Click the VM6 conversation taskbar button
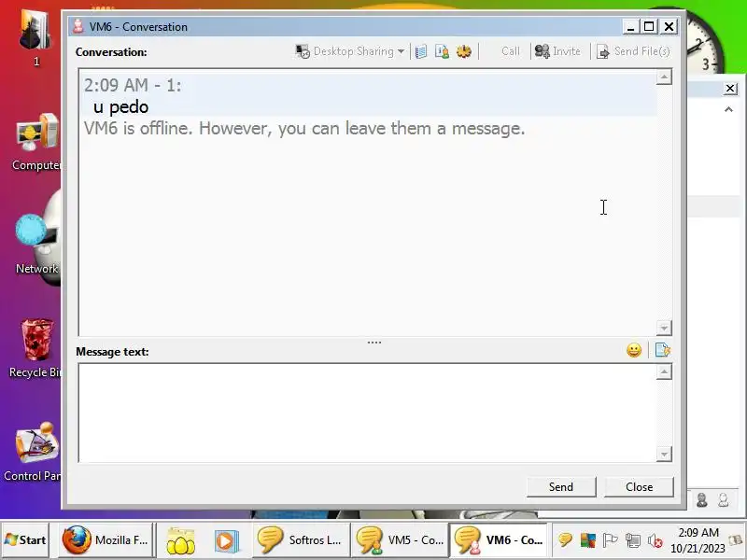 click(499, 540)
